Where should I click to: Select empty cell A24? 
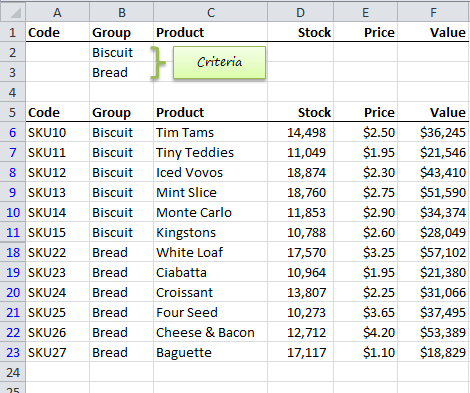57,372
